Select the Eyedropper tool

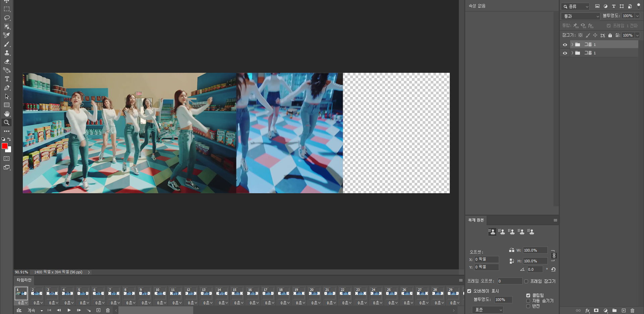pyautogui.click(x=7, y=35)
